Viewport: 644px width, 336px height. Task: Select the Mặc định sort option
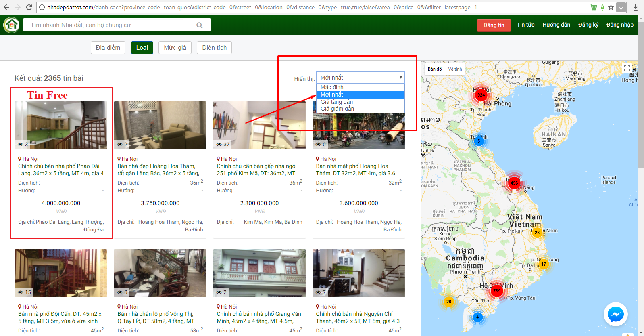click(361, 87)
